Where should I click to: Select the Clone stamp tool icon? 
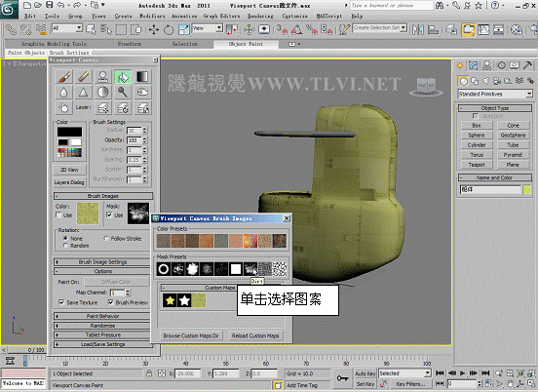click(x=103, y=76)
